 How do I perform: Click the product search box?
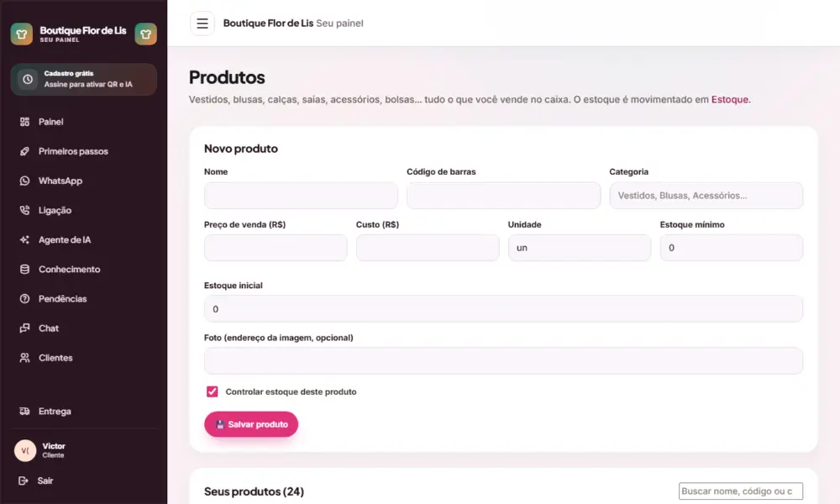(741, 491)
